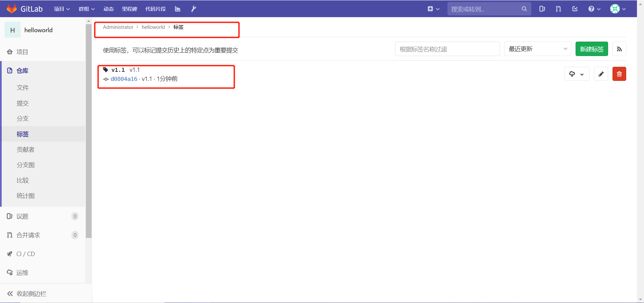
Task: Go to 统计图 in sidebar
Action: [x=25, y=196]
